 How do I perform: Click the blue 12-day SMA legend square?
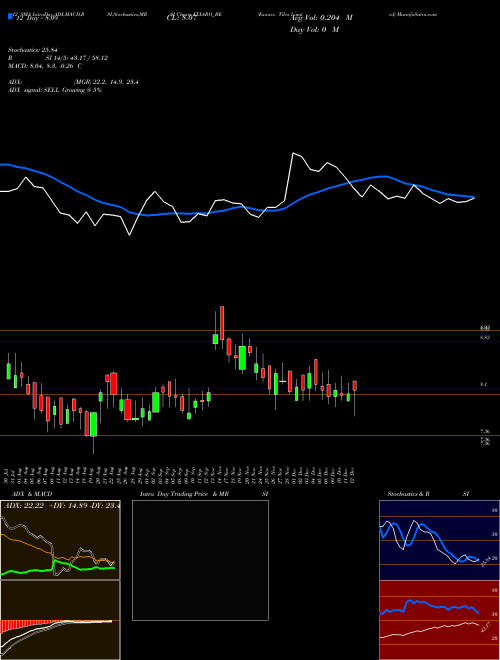click(x=10, y=16)
